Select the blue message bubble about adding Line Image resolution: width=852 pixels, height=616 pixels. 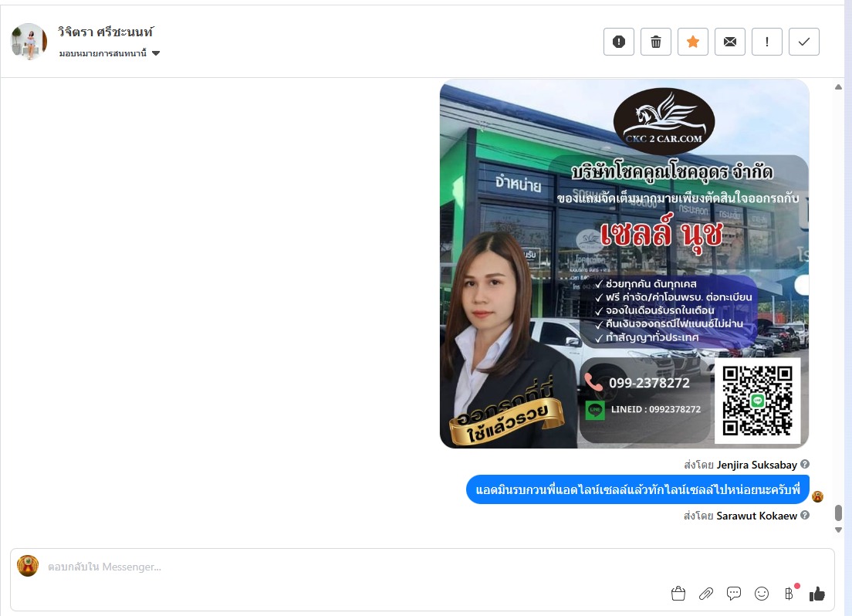637,489
